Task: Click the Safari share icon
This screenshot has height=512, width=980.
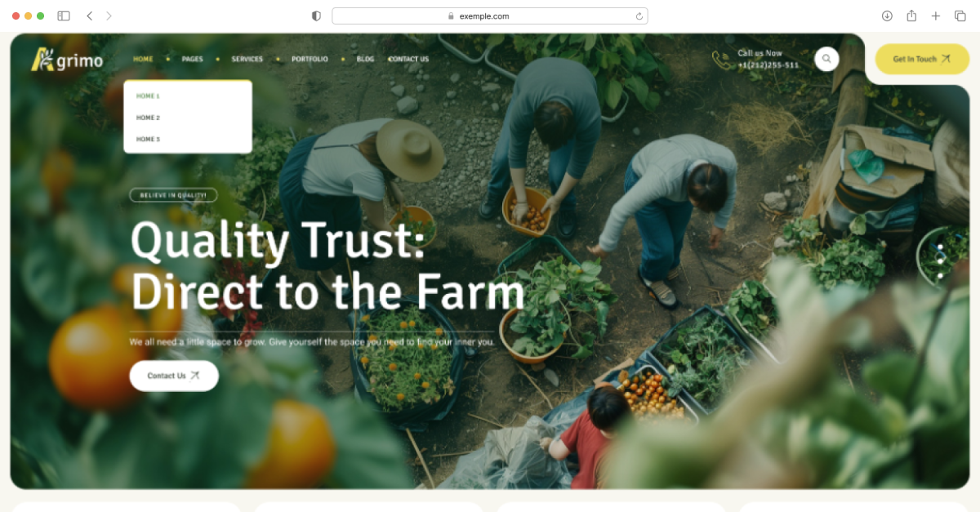Action: point(911,16)
